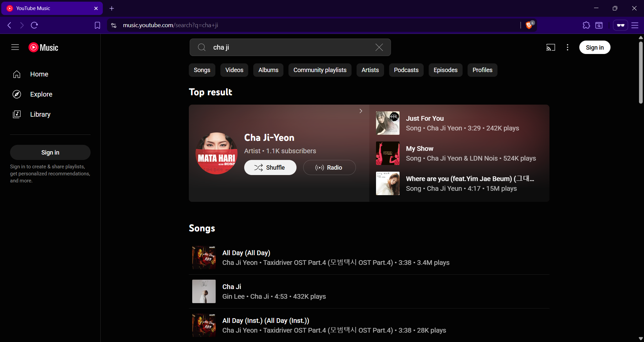This screenshot has height=342, width=644.
Task: Play Where are you thumbnail
Action: (x=388, y=183)
